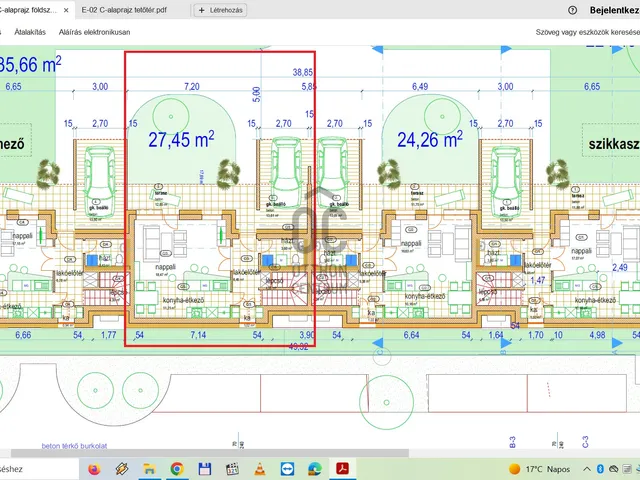Click the 1,47 dimension text
Viewport: 640px width, 480px height.
[538, 280]
